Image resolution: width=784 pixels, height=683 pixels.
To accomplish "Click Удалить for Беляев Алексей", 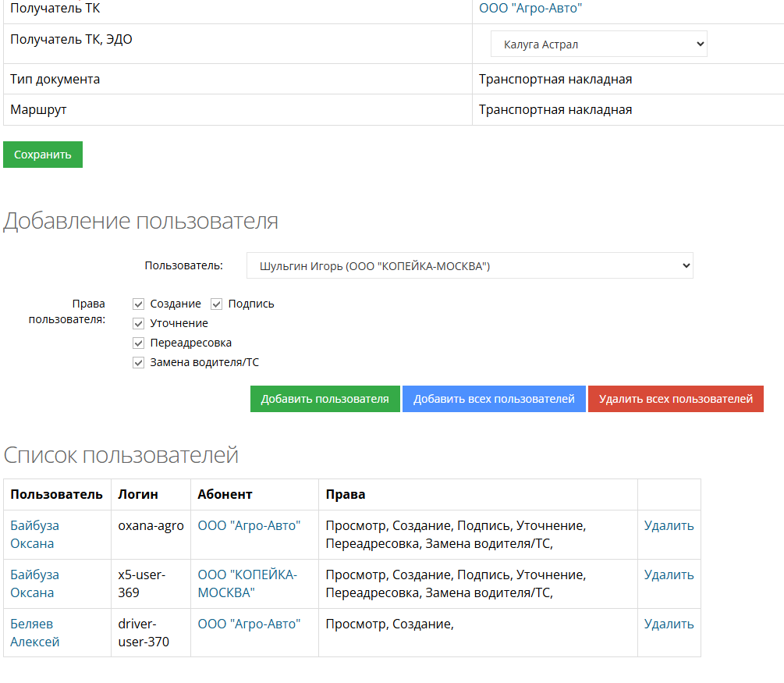I will point(669,624).
